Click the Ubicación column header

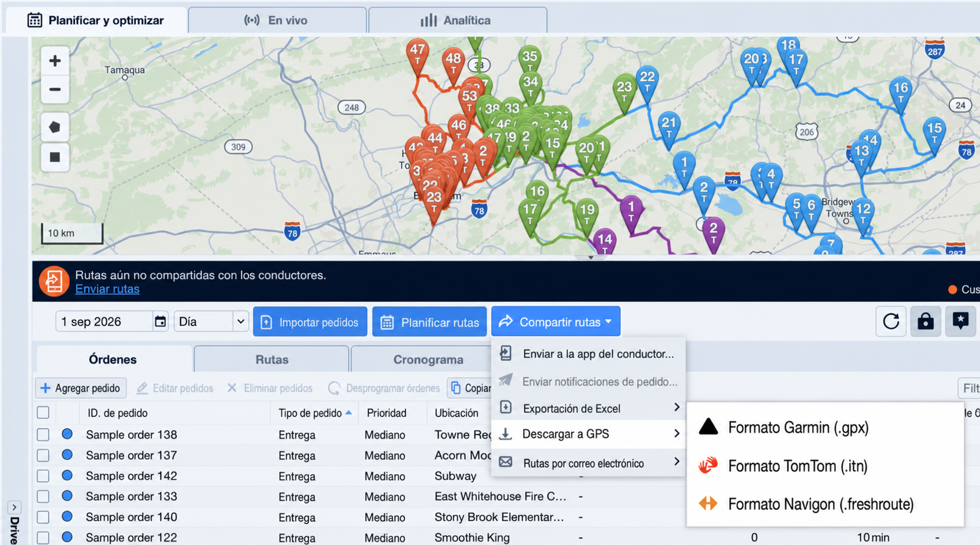coord(456,413)
